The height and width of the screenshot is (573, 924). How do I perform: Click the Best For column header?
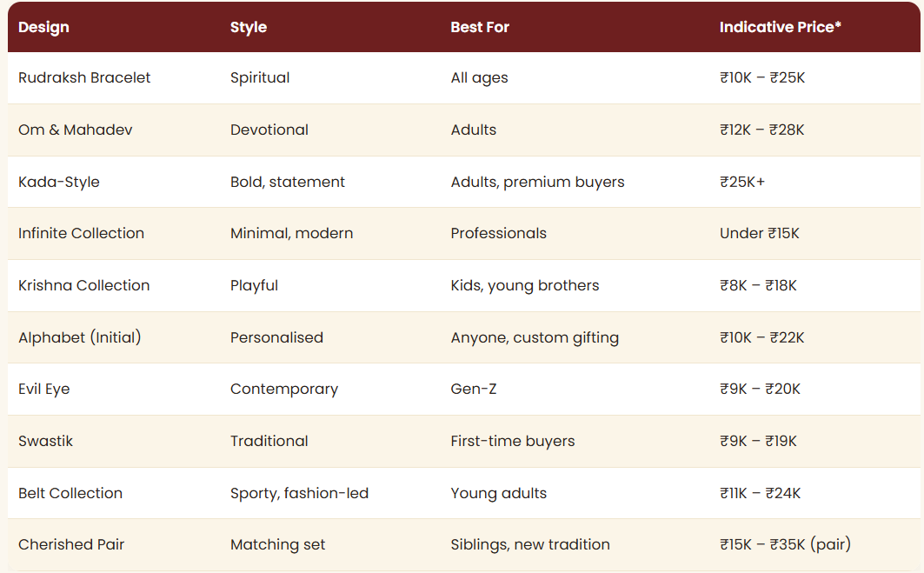pos(480,27)
